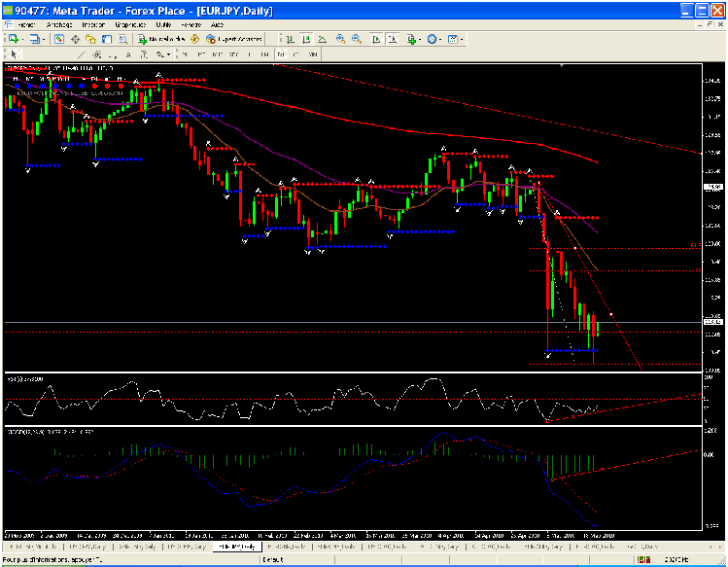Switch timeframe to MN monthly

[313, 54]
